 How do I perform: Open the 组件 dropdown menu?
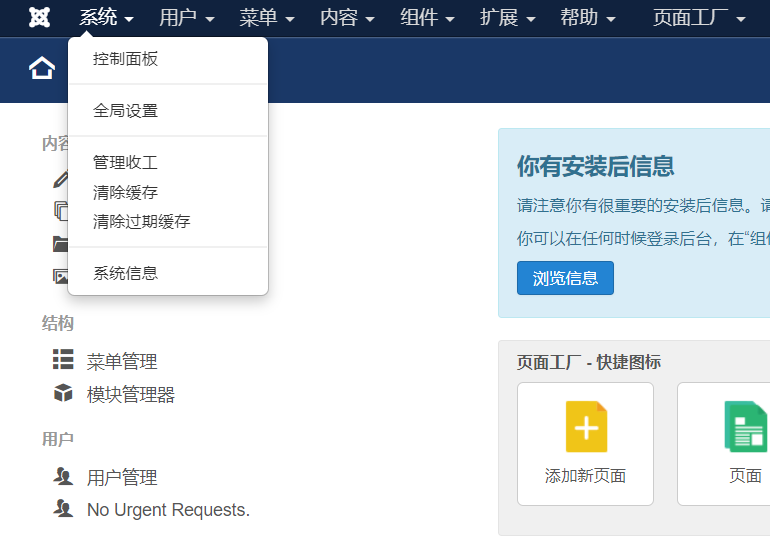click(427, 18)
